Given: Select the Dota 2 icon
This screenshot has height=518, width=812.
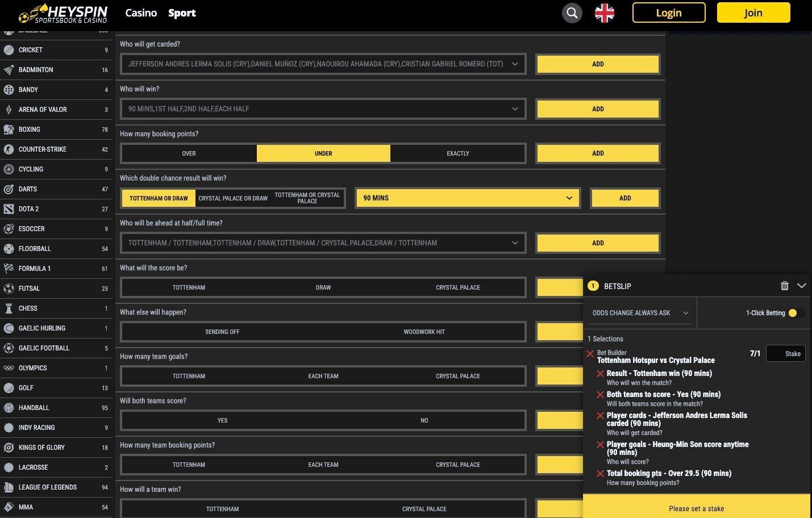Looking at the screenshot, I should [x=9, y=209].
